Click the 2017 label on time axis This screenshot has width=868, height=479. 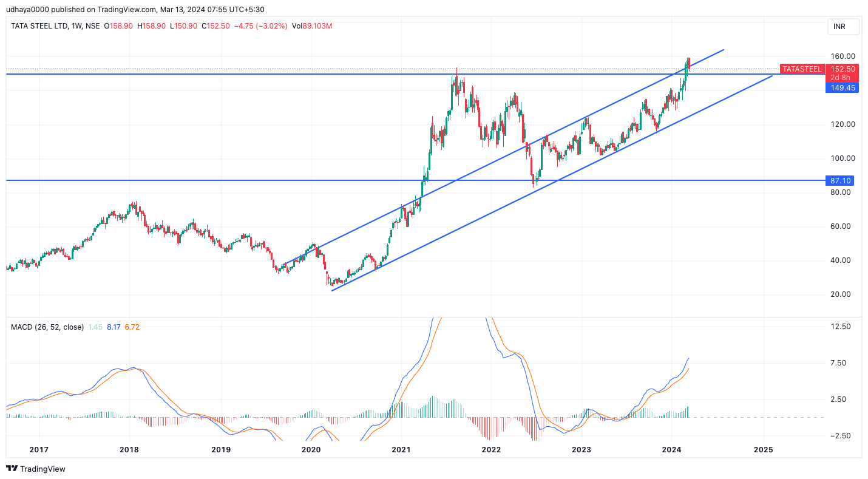(x=39, y=450)
